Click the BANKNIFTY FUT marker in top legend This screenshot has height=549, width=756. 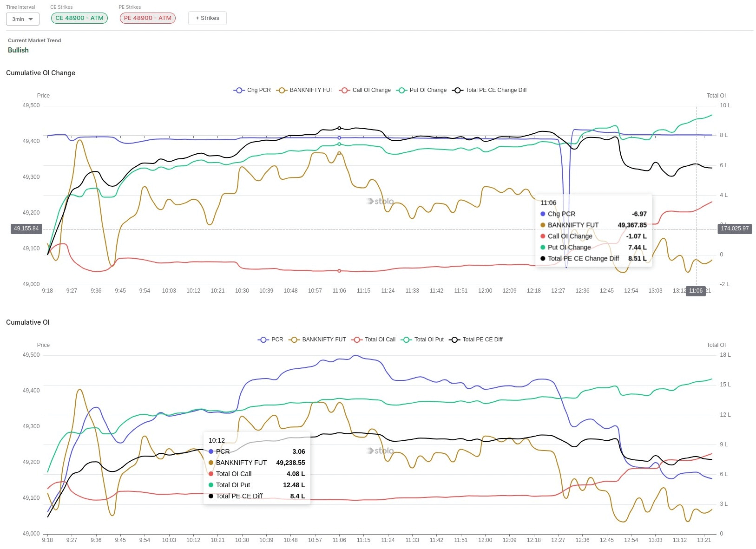click(281, 90)
